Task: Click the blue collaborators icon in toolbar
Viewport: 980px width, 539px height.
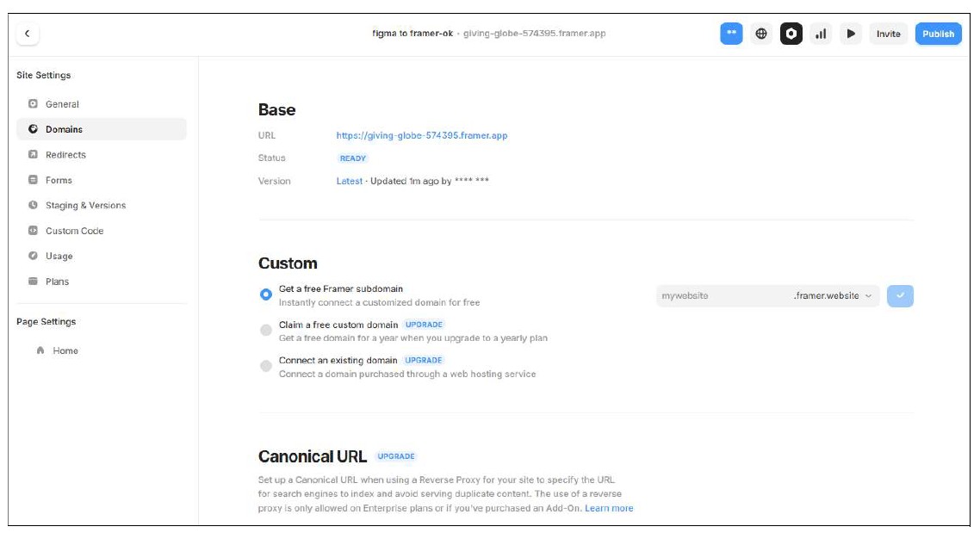Action: pos(731,34)
